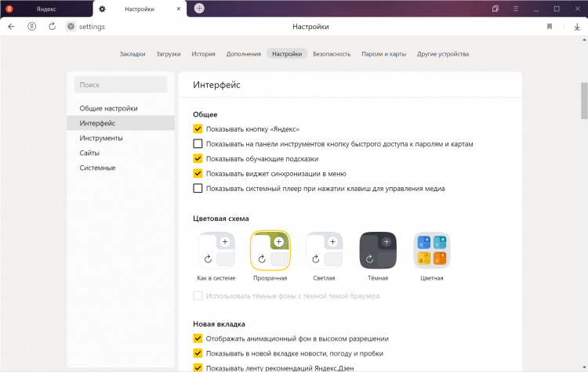
Task: Click the Поиск settings search field
Action: 121,85
